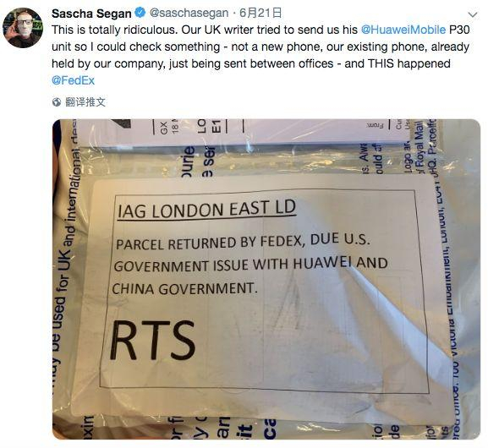This screenshot has width=488, height=448.
Task: Open the @saschasegan handle link
Action: point(189,13)
